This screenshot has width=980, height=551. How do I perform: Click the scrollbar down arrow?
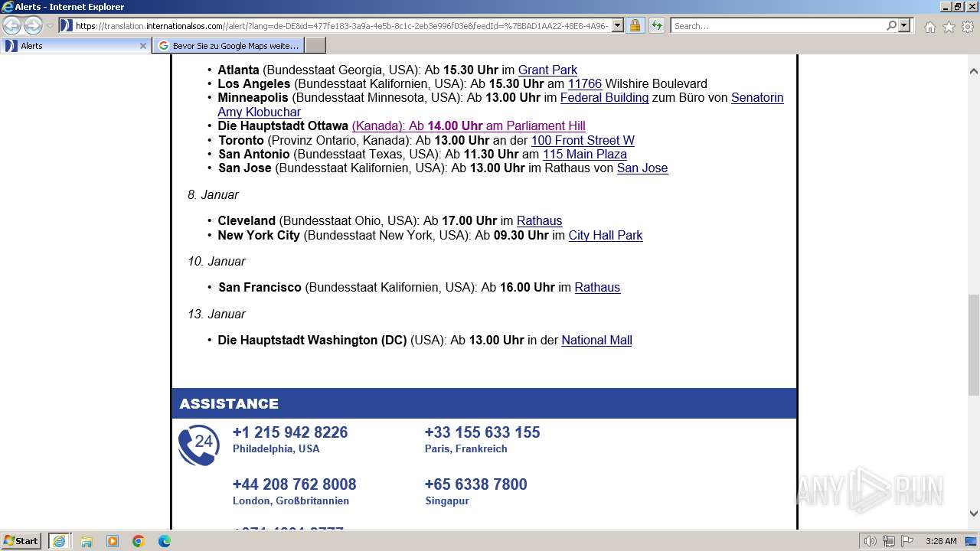coord(974,514)
